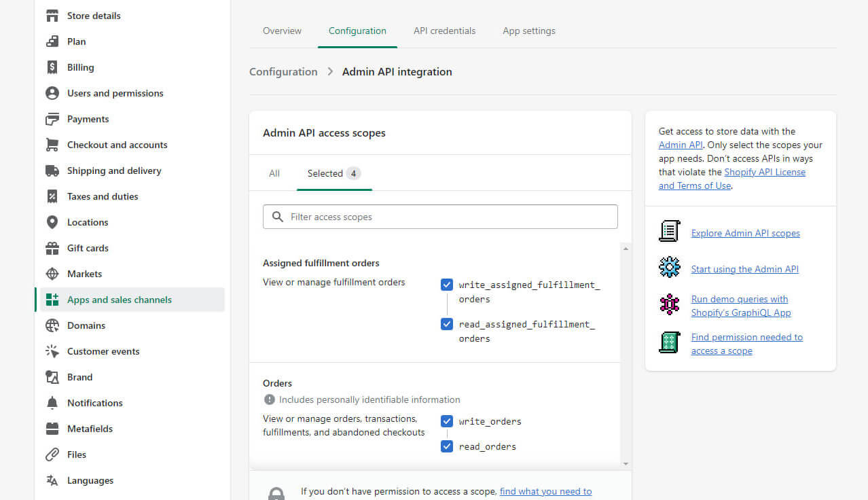This screenshot has height=500, width=868.
Task: Follow the Shopify API License link
Action: [x=765, y=172]
